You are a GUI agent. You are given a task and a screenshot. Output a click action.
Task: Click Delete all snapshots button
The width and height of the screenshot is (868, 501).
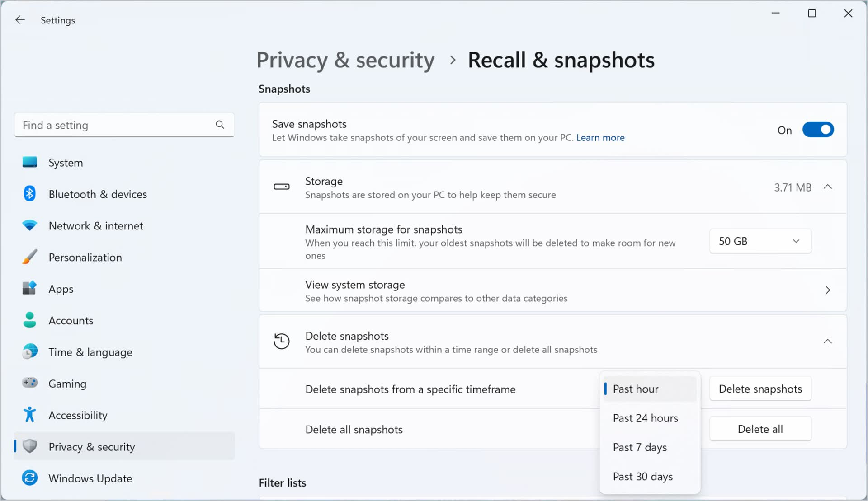760,429
